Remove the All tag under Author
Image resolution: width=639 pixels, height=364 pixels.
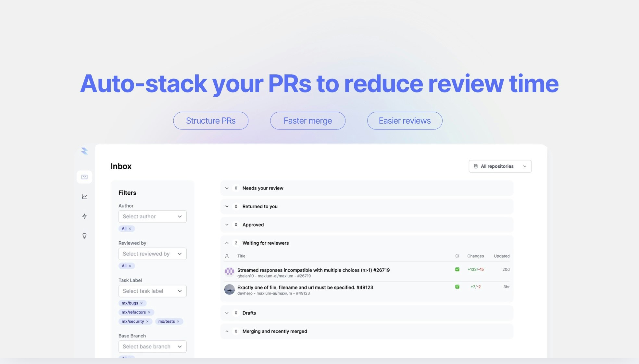(130, 229)
